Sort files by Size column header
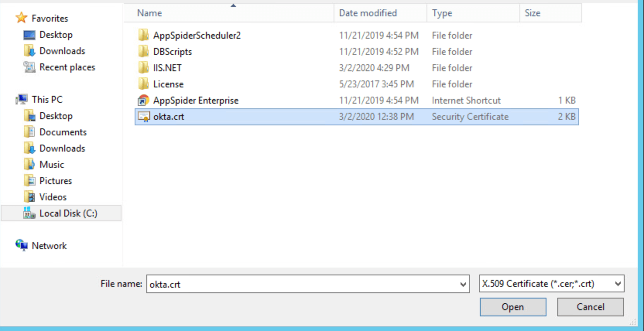 click(533, 13)
